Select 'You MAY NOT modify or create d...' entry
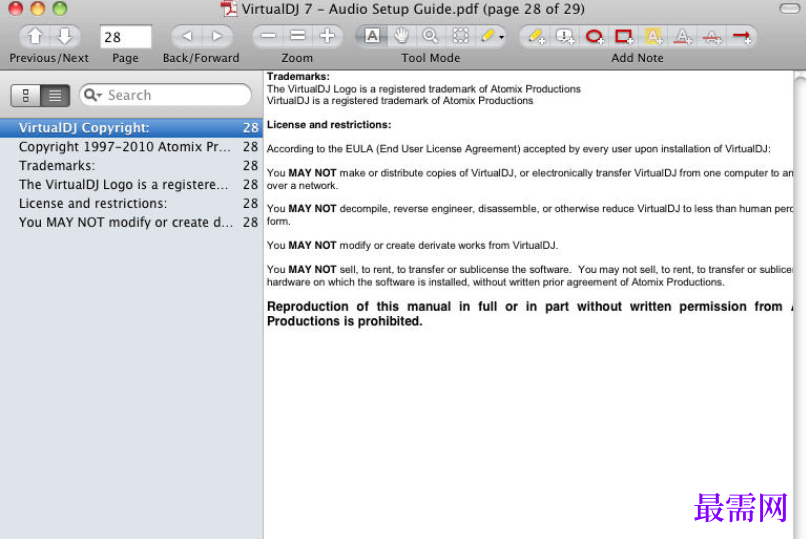Screen dimensions: 806x539 [x=131, y=222]
